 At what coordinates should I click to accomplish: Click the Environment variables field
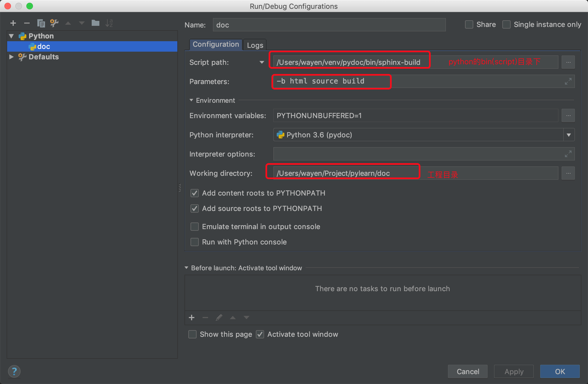(x=416, y=116)
